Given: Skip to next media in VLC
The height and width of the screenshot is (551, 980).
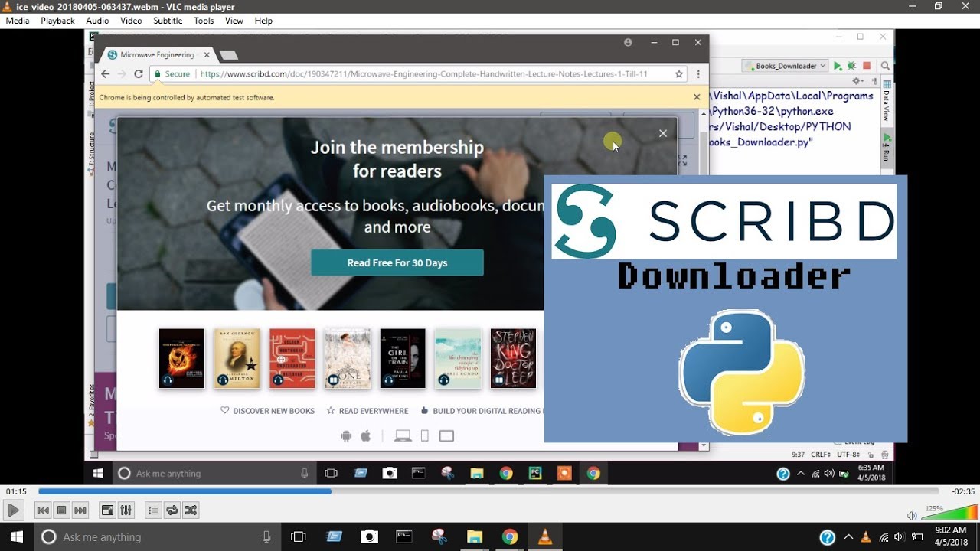Looking at the screenshot, I should [x=80, y=510].
